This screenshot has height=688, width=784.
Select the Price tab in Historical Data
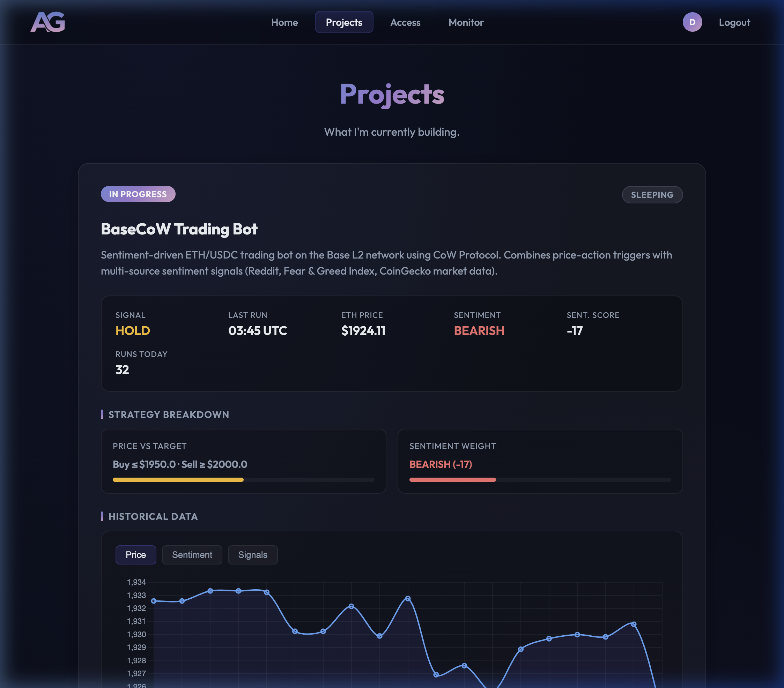pyautogui.click(x=136, y=555)
